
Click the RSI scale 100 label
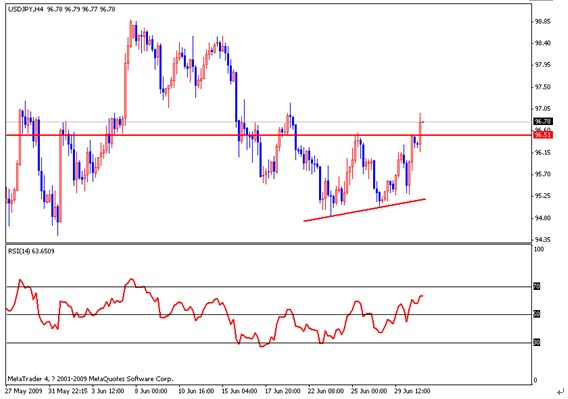click(x=539, y=249)
